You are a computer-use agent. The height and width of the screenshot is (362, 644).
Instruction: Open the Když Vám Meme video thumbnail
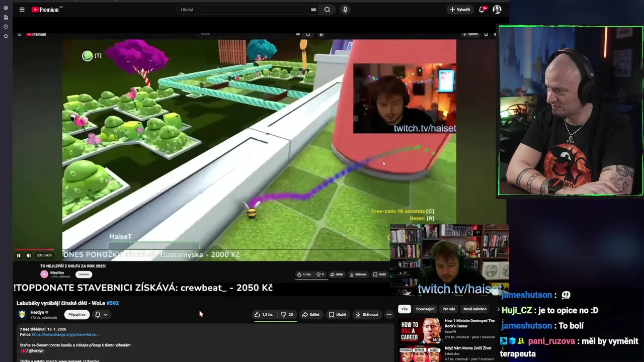point(420,354)
